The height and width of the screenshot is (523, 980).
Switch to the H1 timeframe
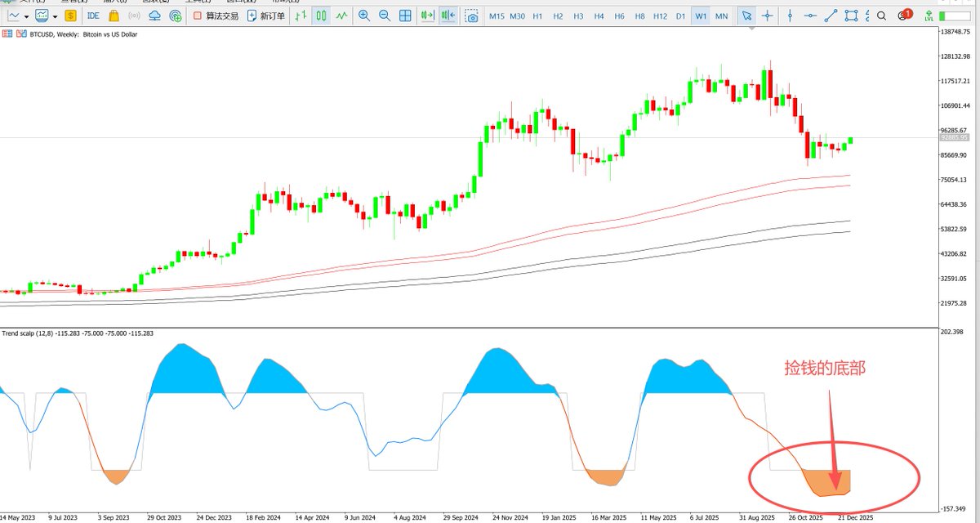537,16
